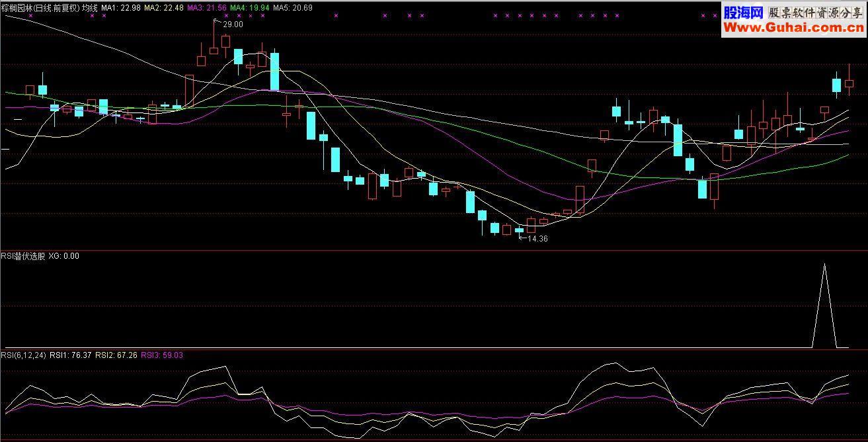Select the MA2: 22.48 readout
This screenshot has height=442, width=868.
coord(163,8)
